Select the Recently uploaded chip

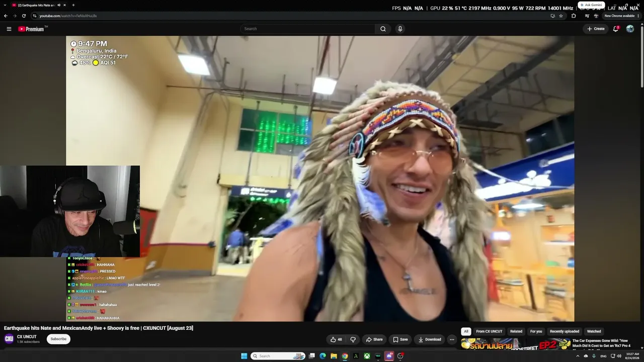coord(565,331)
